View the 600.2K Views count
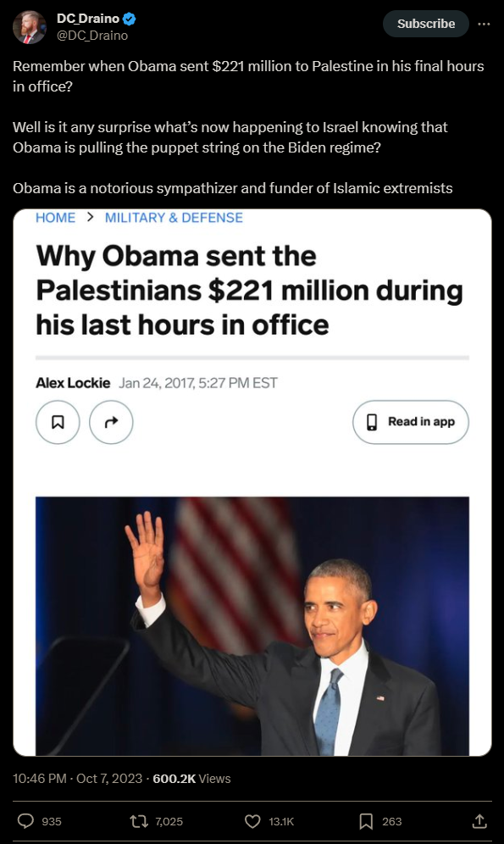Image resolution: width=504 pixels, height=844 pixels. (191, 779)
